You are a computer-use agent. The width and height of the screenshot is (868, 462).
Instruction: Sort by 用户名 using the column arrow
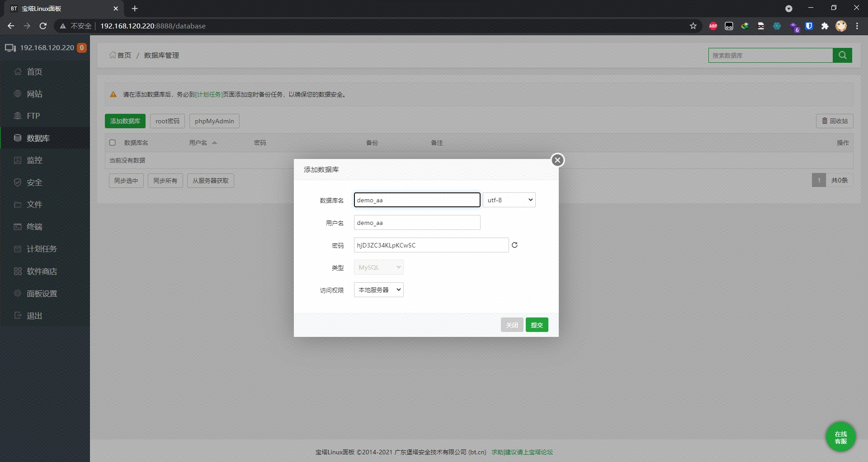click(215, 143)
